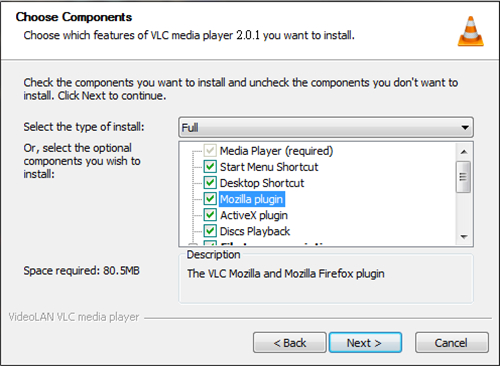The height and width of the screenshot is (366, 500).
Task: Uncheck the Desktop Shortcut checkbox
Action: point(210,183)
